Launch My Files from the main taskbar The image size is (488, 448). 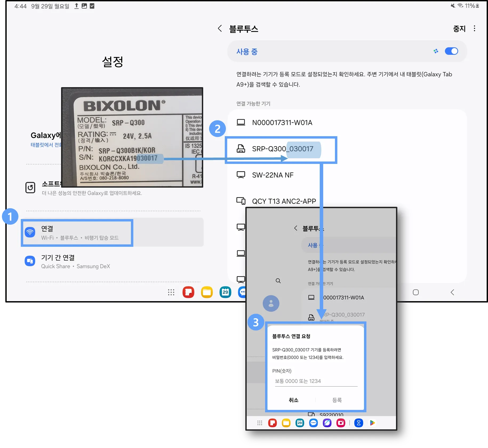point(207,292)
